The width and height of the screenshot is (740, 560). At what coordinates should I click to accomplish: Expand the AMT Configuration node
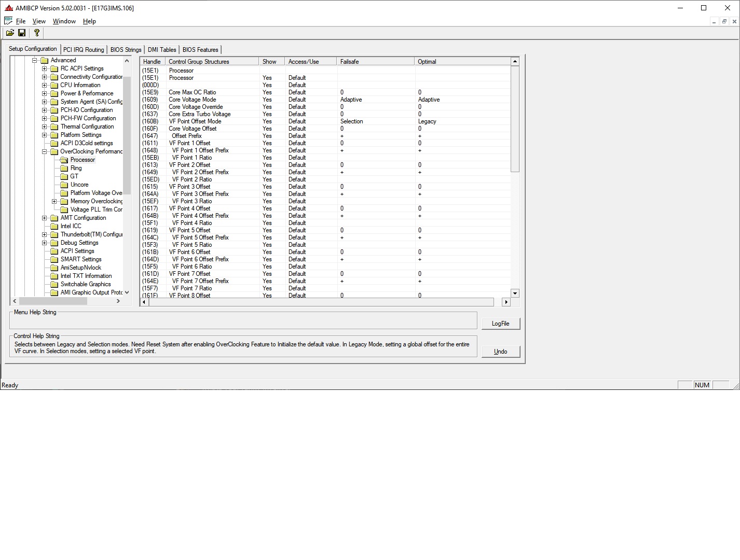[x=45, y=218]
